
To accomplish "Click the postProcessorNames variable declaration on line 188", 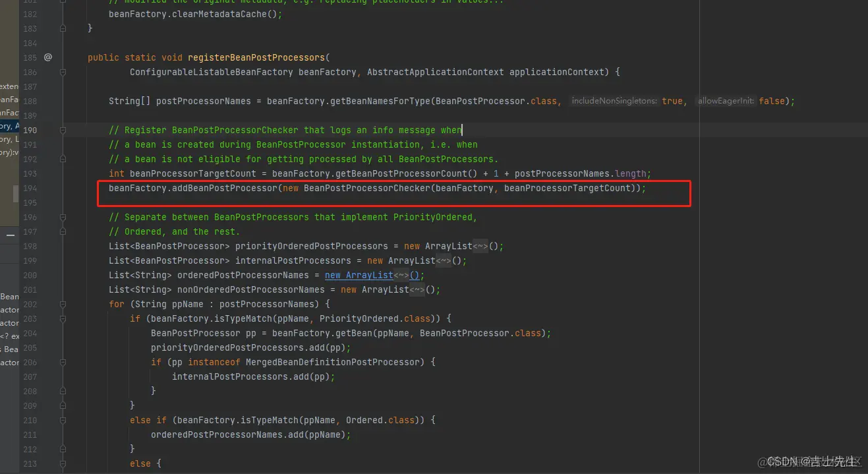I will [x=204, y=101].
